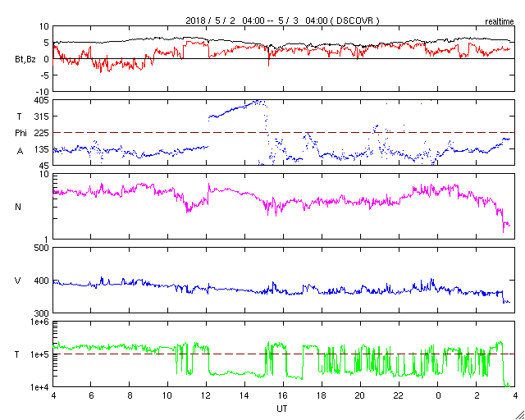Viewport: 525px width, 420px height.
Task: Click the '14' hour tick on UT axis
Action: coord(245,395)
